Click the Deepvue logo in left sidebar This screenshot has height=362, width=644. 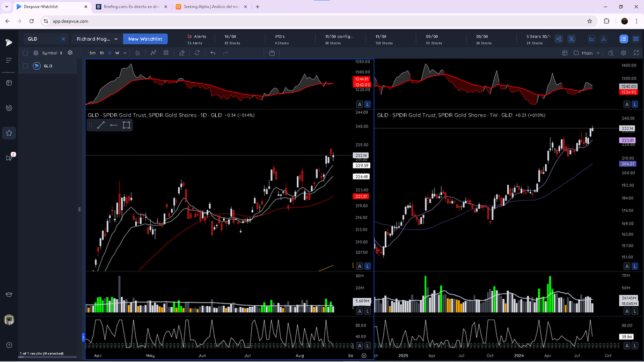click(x=9, y=42)
